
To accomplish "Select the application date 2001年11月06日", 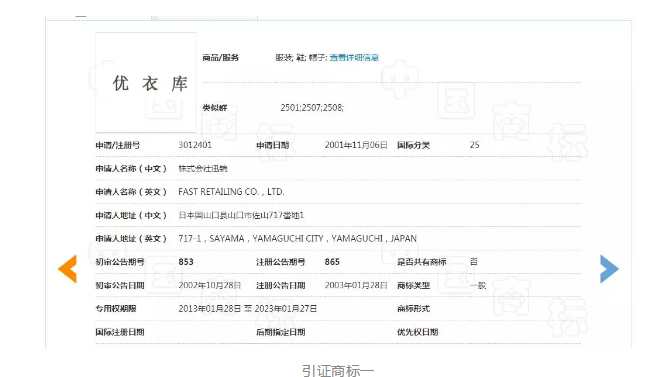I will pyautogui.click(x=356, y=145).
